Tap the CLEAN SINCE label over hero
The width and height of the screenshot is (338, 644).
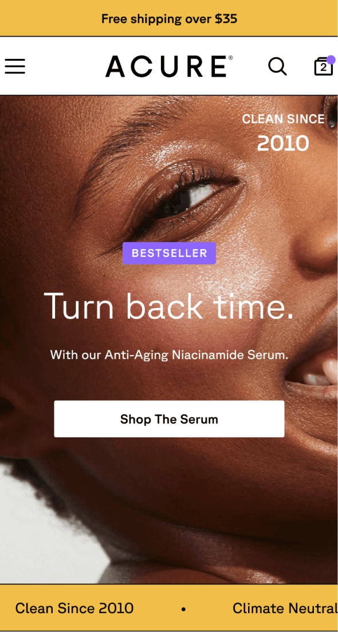[x=284, y=119]
